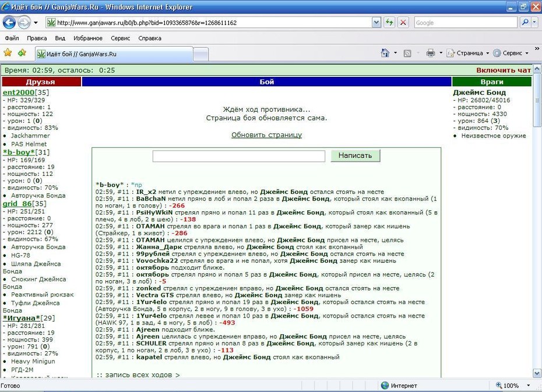542x392 pixels.
Task: Click the battle chat message input field
Action: pos(239,156)
